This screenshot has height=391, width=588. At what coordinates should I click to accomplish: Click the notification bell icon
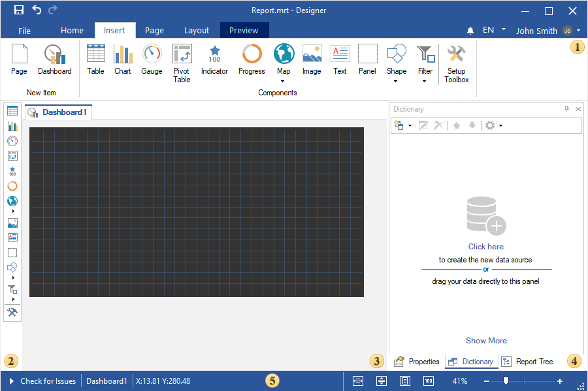coord(470,31)
